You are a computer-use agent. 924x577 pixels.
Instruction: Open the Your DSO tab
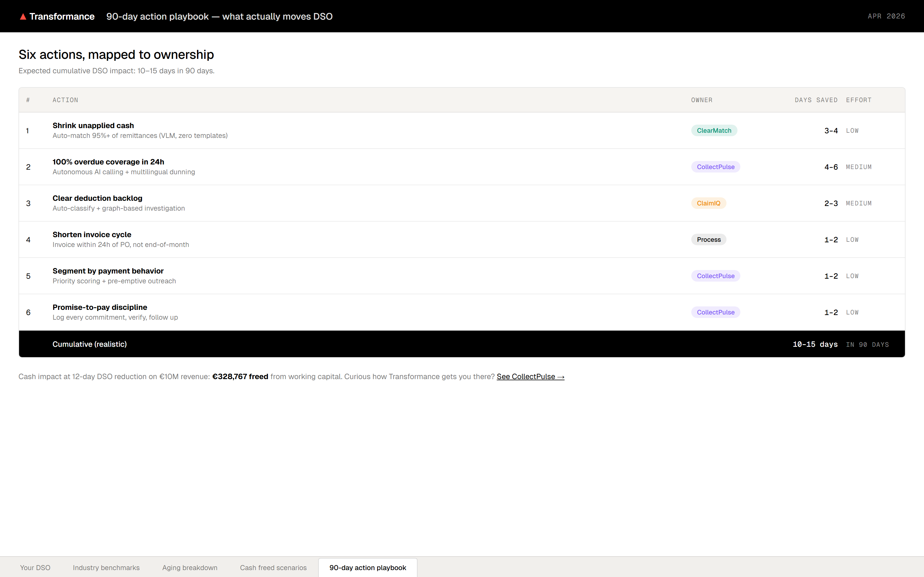[x=35, y=567]
